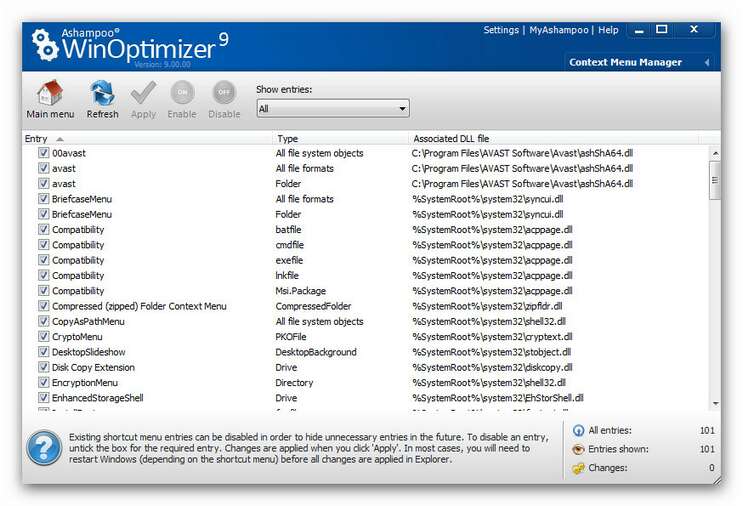Select the DesktopSlideshow row text
The width and height of the screenshot is (743, 506).
pos(89,352)
